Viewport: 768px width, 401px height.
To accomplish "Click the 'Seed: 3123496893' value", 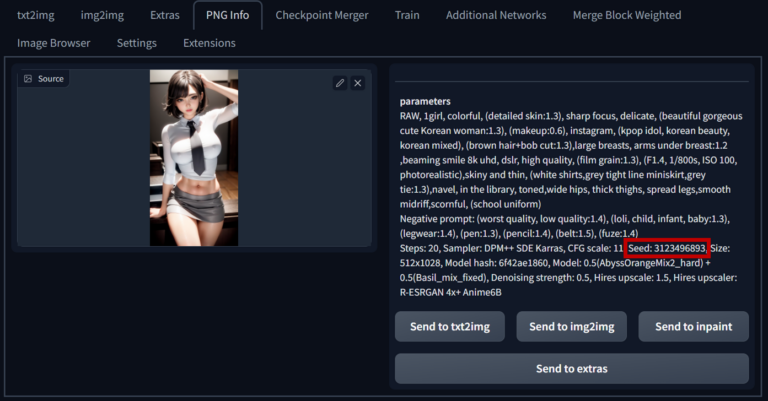I will tap(668, 248).
